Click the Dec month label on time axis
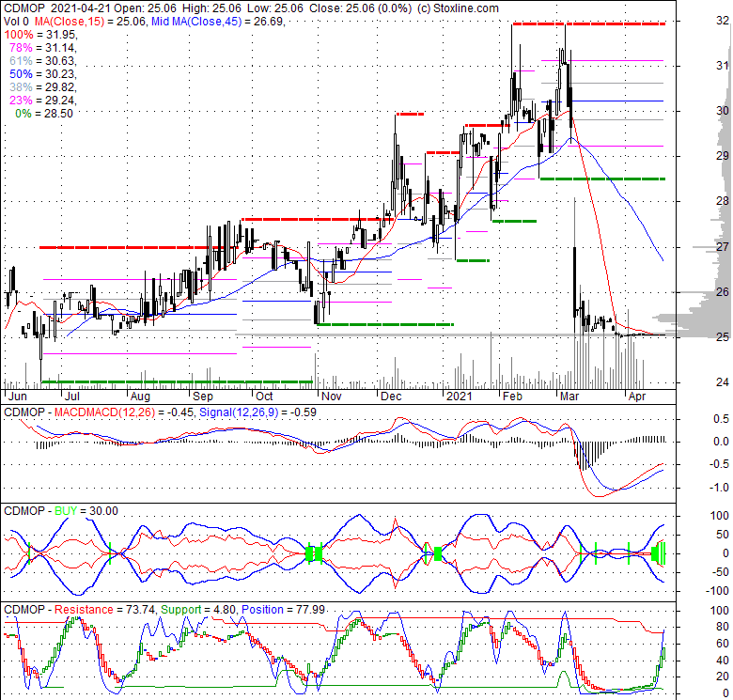 click(x=391, y=397)
